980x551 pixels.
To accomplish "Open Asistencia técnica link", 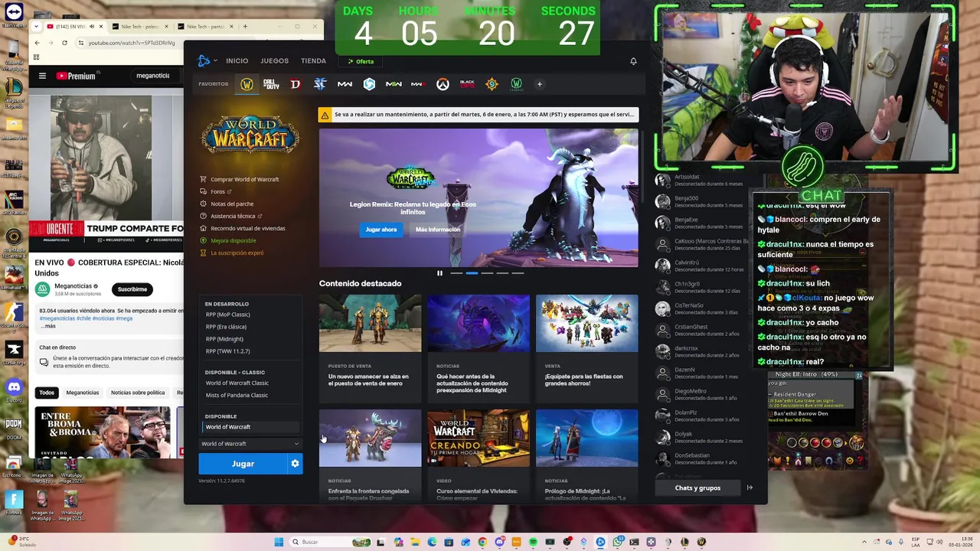I will (233, 216).
